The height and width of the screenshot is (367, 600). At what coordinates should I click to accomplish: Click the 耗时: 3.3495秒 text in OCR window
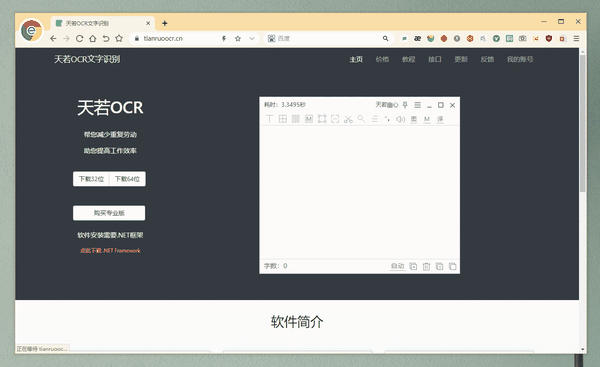coord(285,104)
